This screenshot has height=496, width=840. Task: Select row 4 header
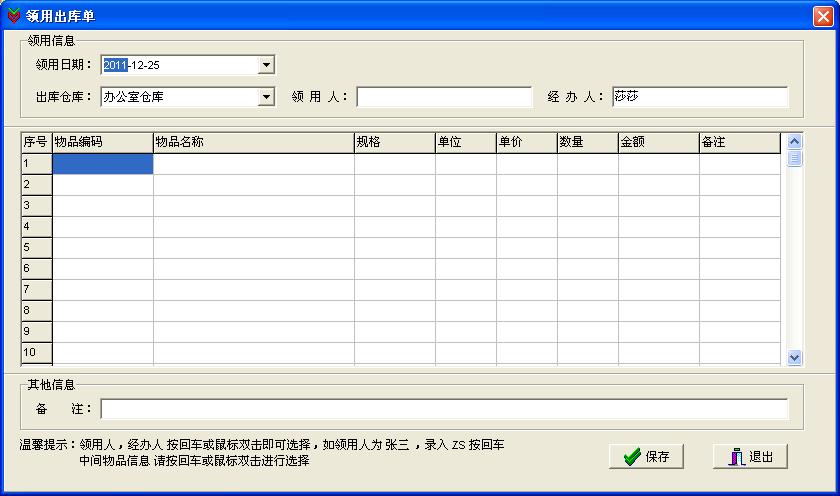[36, 227]
